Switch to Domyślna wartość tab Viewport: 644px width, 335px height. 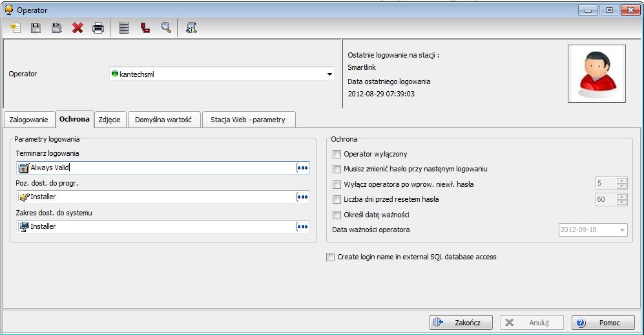(163, 120)
